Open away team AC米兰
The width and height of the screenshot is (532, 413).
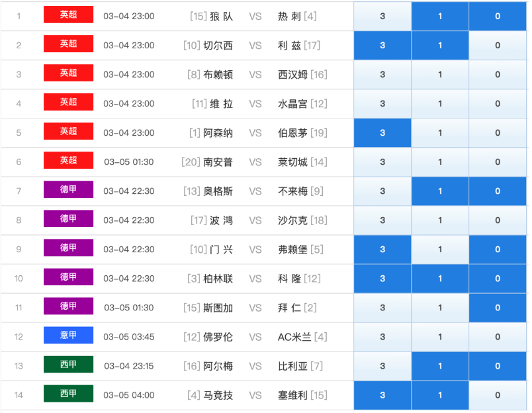[x=294, y=338]
